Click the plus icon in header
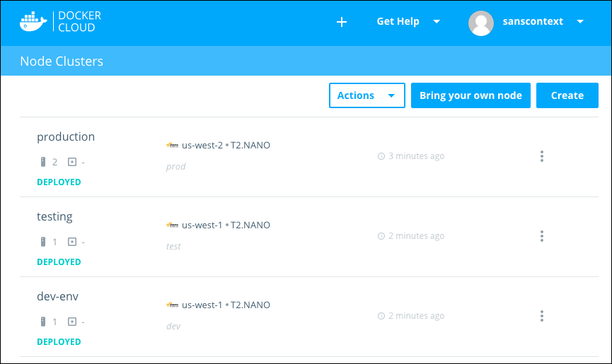Viewport: 612px width, 364px height. [x=342, y=22]
